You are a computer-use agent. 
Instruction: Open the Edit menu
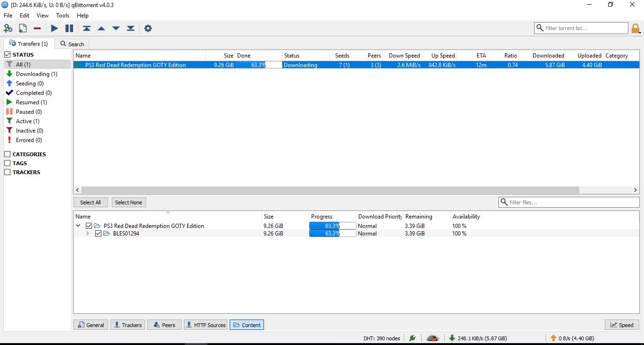(x=25, y=16)
